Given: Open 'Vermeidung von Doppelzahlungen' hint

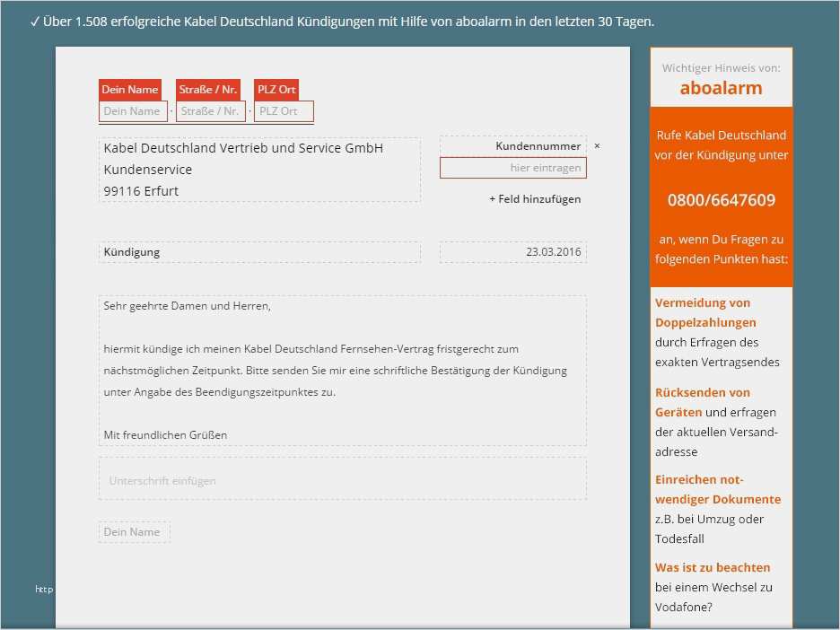Looking at the screenshot, I should click(x=705, y=312).
